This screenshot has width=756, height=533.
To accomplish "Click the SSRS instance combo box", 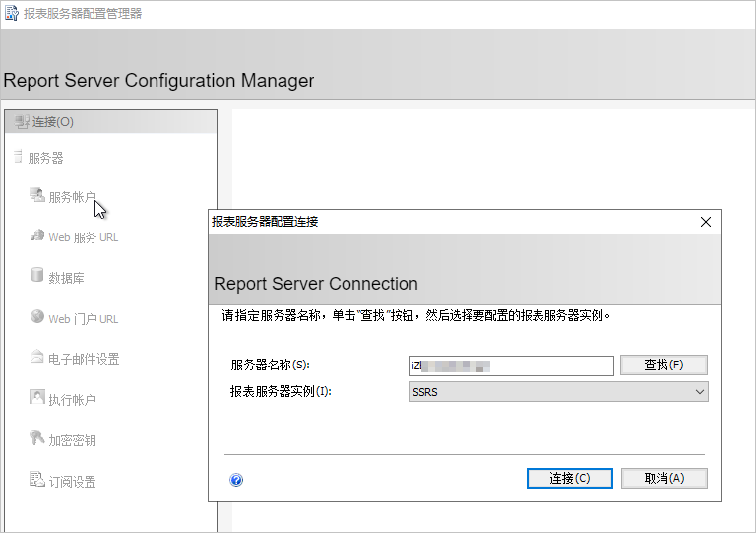I will click(x=559, y=392).
